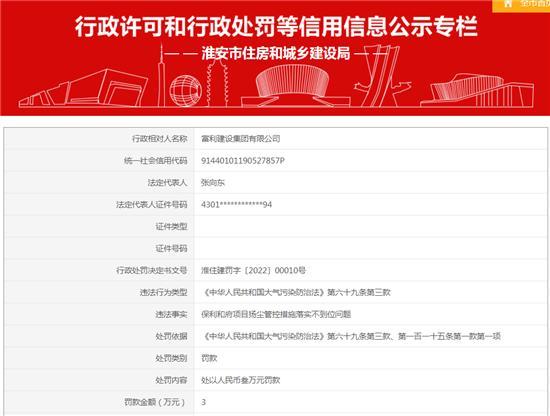This screenshot has height=416, width=550.
Task: Select the penalty type value 罚款
Action: pos(209,358)
